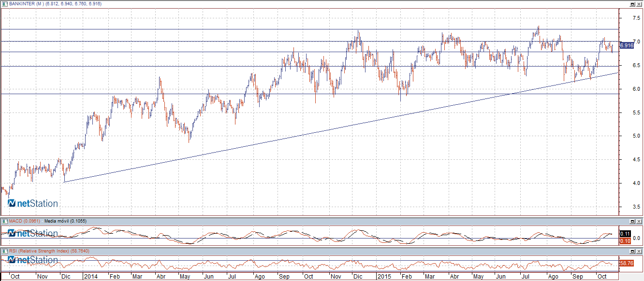Click the Abr 2014 label on time axis
This screenshot has width=644, height=281.
161,277
